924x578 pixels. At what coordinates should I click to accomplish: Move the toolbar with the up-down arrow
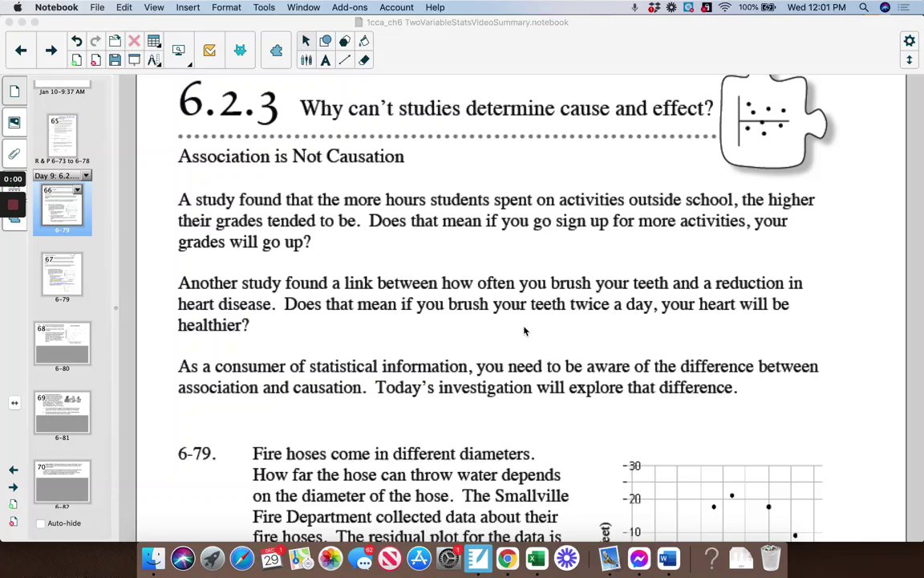pyautogui.click(x=910, y=59)
